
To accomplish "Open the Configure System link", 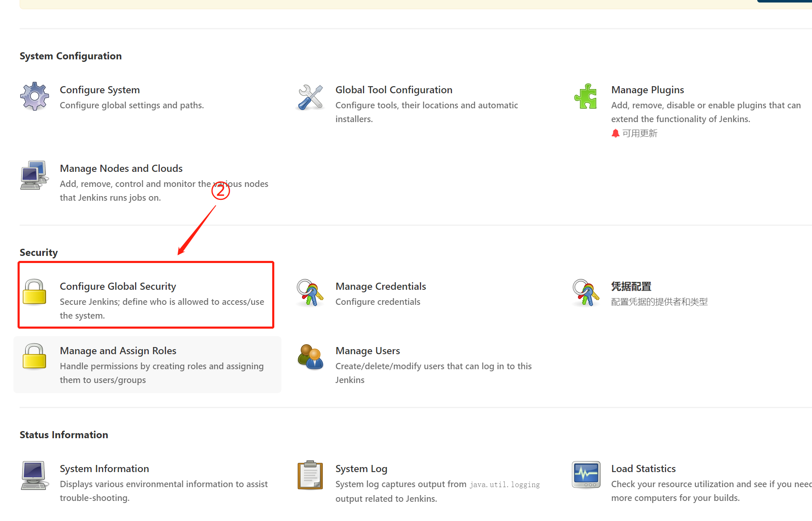I will coord(100,90).
